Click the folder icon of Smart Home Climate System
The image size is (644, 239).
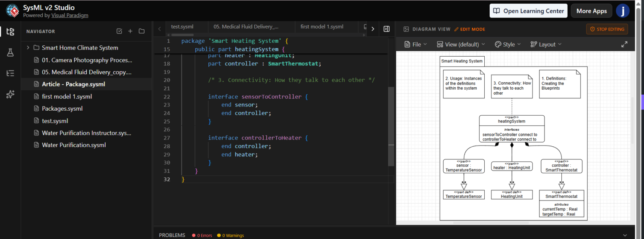(36, 48)
